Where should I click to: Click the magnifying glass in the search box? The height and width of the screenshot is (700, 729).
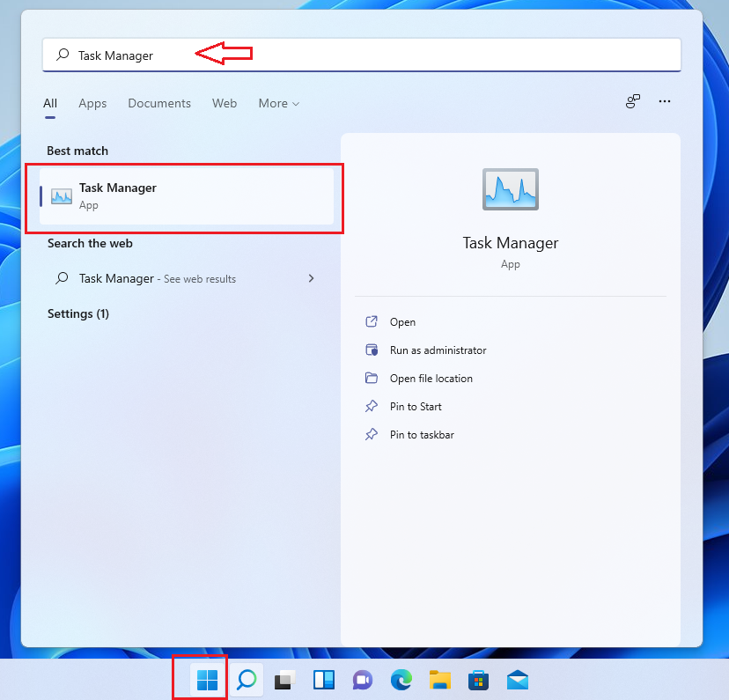(61, 54)
